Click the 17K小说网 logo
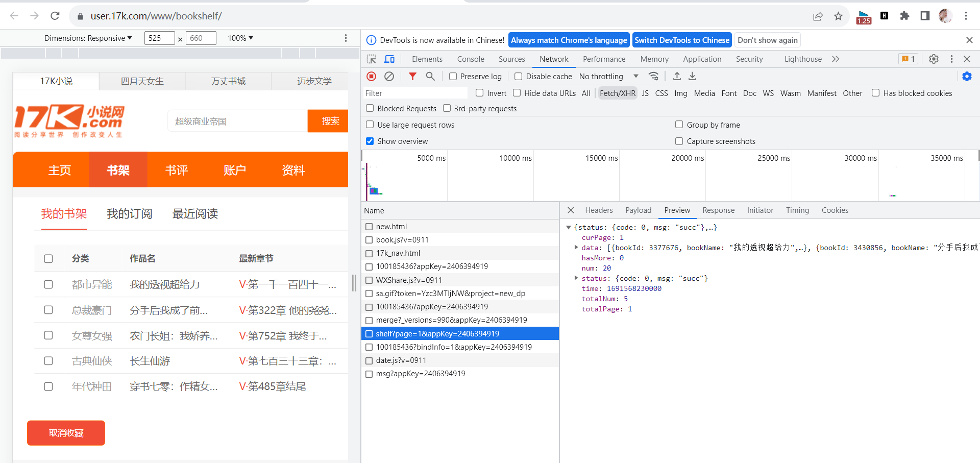 pyautogui.click(x=69, y=121)
